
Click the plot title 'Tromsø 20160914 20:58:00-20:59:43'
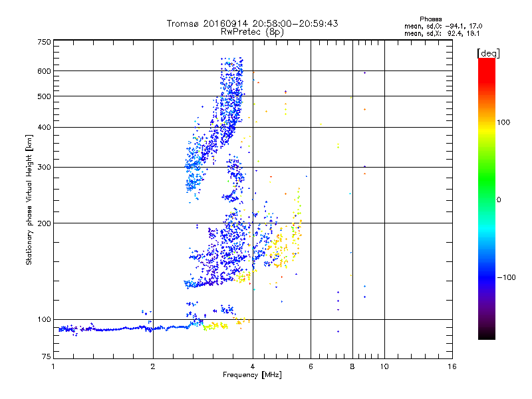pyautogui.click(x=252, y=23)
